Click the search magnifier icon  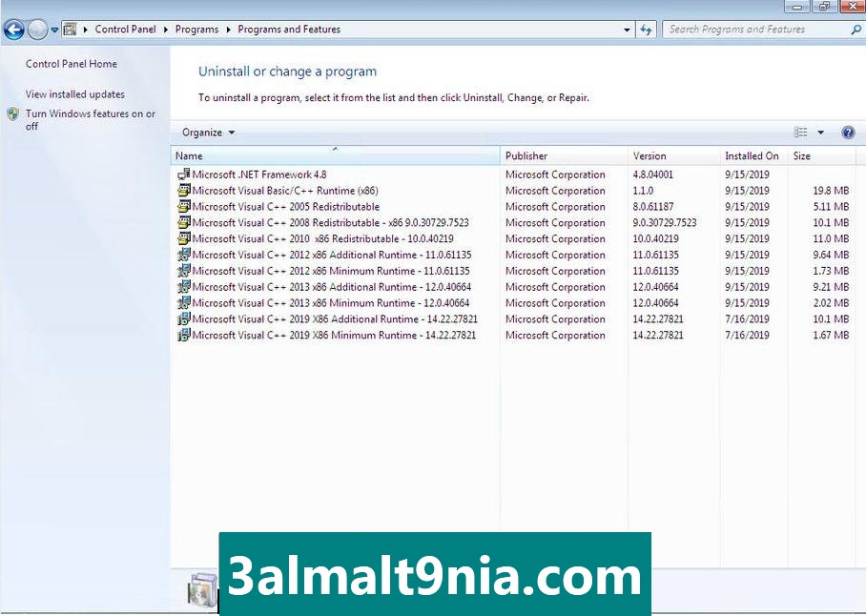856,30
